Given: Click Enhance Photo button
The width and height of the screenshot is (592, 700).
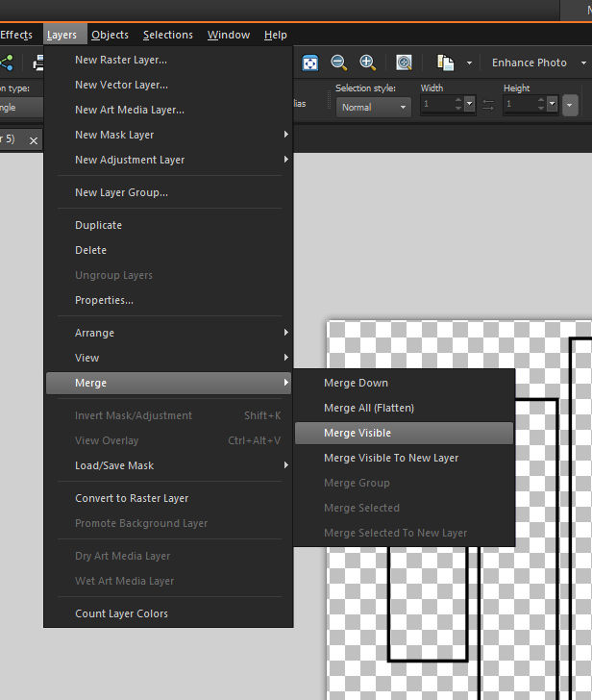Looking at the screenshot, I should 530,62.
